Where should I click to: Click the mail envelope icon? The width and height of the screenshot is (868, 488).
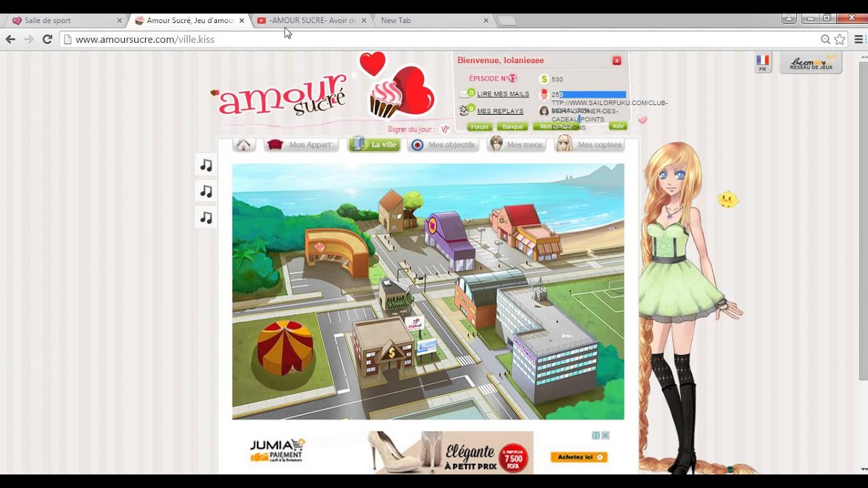point(465,94)
